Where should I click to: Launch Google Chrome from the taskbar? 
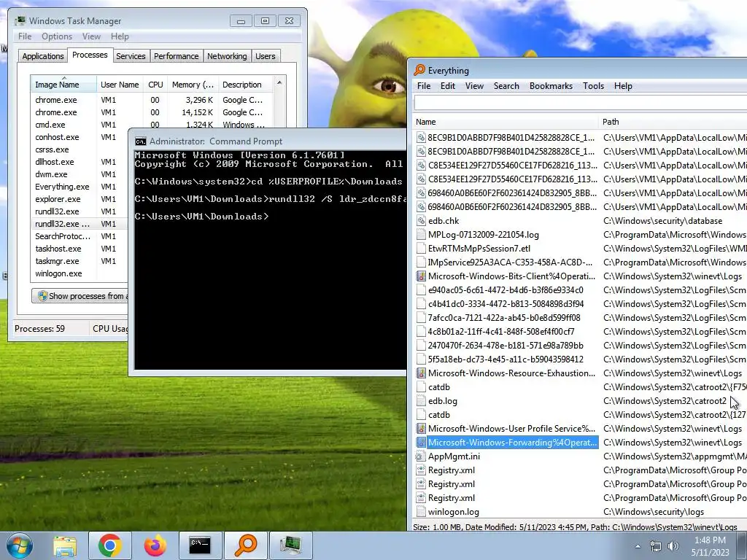pyautogui.click(x=110, y=545)
